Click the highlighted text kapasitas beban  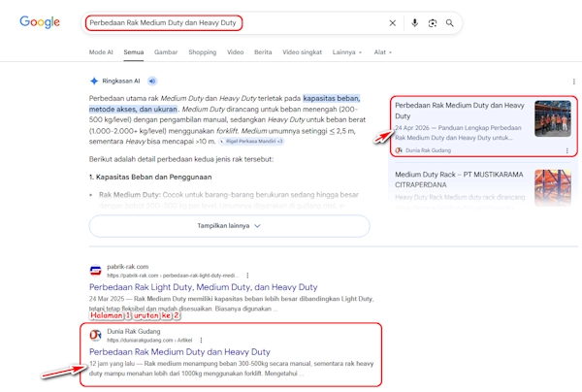click(332, 98)
